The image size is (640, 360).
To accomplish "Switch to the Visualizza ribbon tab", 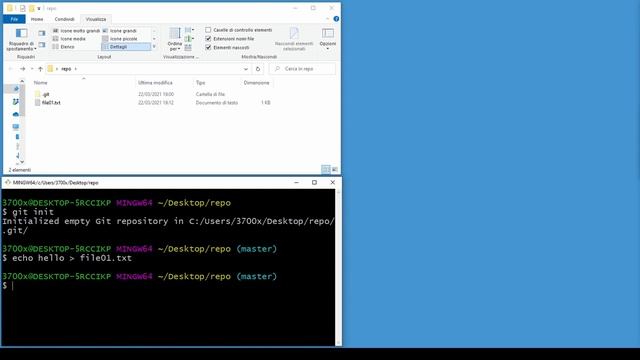I will [x=96, y=19].
